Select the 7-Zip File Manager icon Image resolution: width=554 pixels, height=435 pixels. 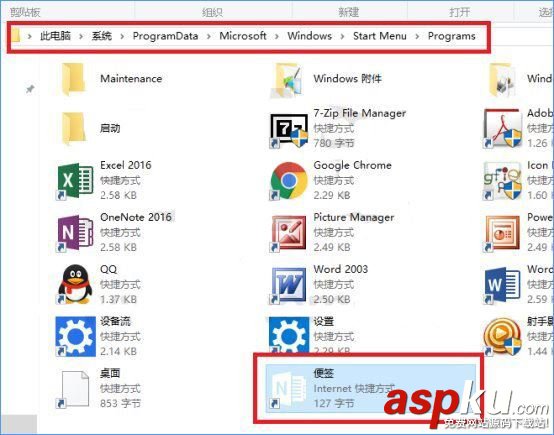click(x=289, y=130)
